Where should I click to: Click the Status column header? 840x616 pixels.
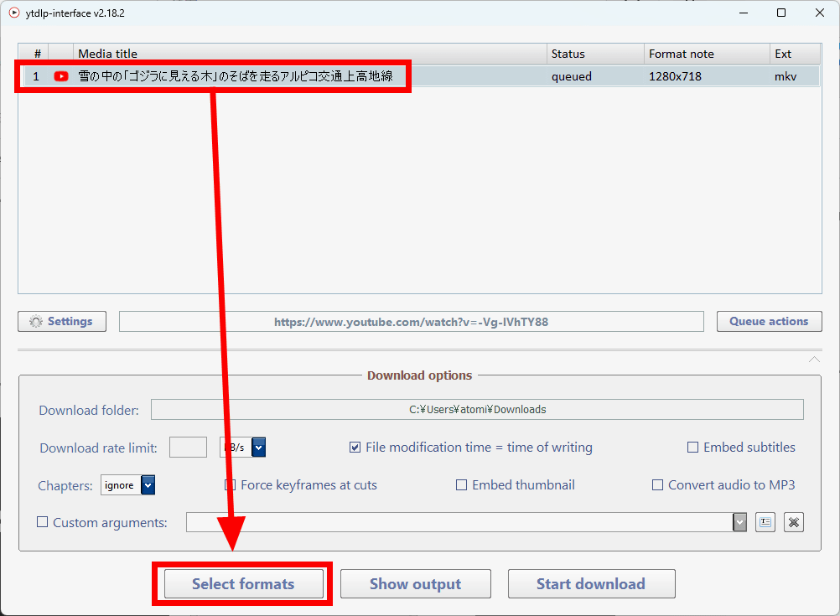point(594,54)
